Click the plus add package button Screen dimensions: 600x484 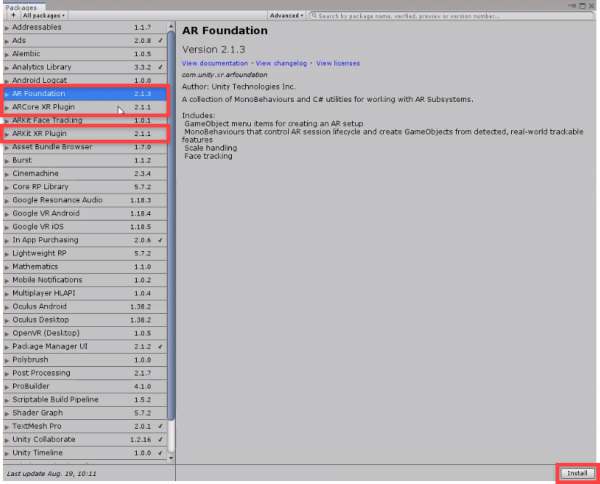click(13, 15)
